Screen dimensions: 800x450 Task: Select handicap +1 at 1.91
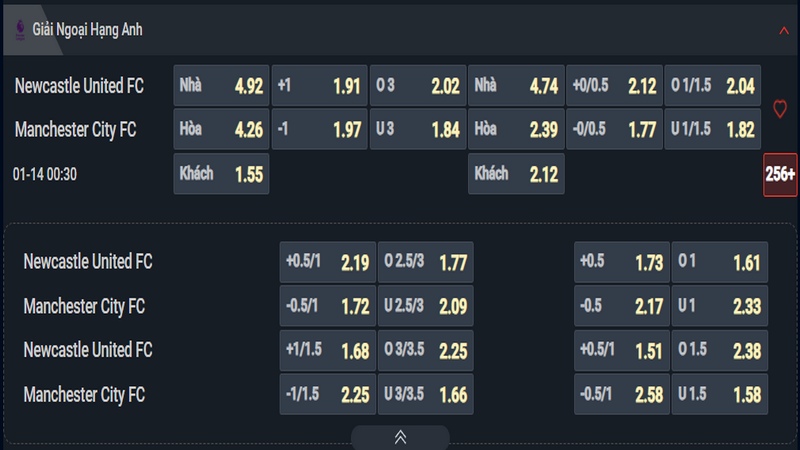(x=319, y=85)
